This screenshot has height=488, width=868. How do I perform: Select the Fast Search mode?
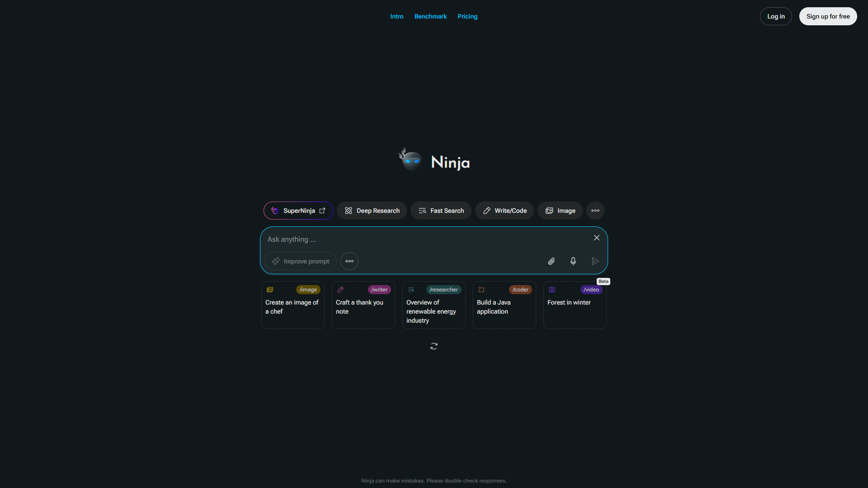point(441,211)
